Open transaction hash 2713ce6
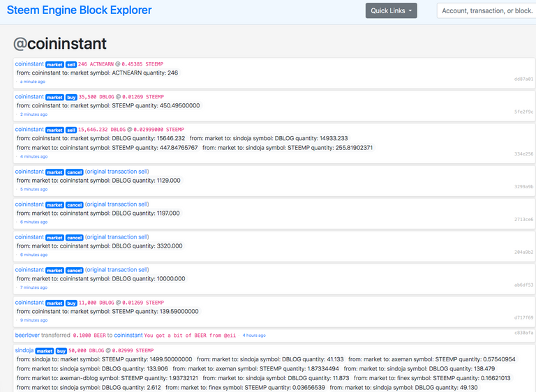Screen dimensions: 536x392 pyautogui.click(x=523, y=220)
